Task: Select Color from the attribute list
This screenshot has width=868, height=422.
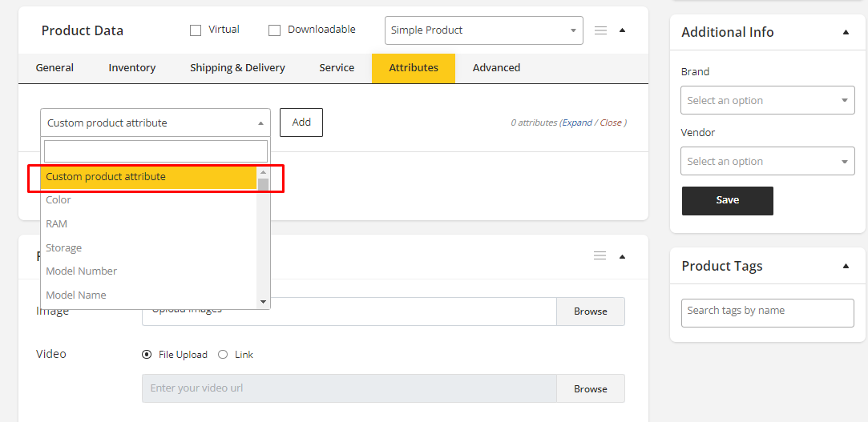Action: [59, 200]
